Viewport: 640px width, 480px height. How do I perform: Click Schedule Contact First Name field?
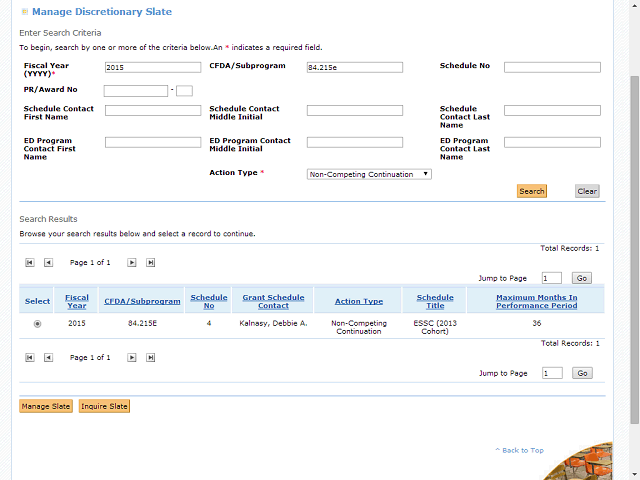click(153, 110)
